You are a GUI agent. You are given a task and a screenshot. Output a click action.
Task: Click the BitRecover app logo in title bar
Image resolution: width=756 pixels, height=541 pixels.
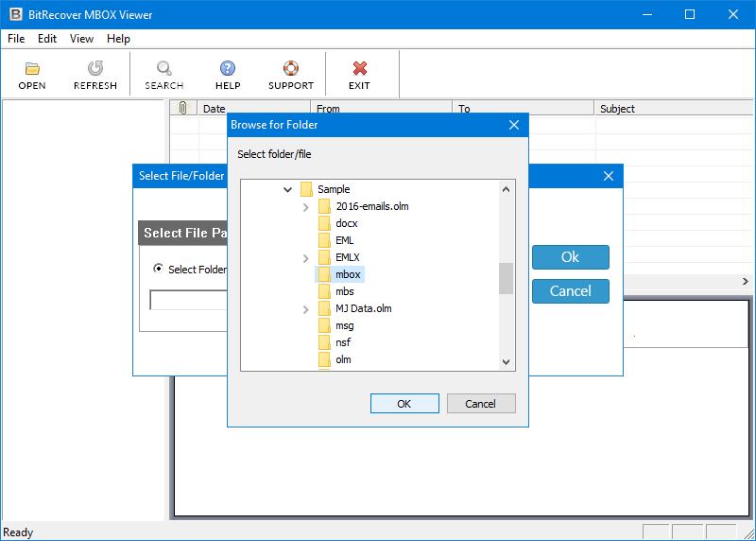coord(16,14)
